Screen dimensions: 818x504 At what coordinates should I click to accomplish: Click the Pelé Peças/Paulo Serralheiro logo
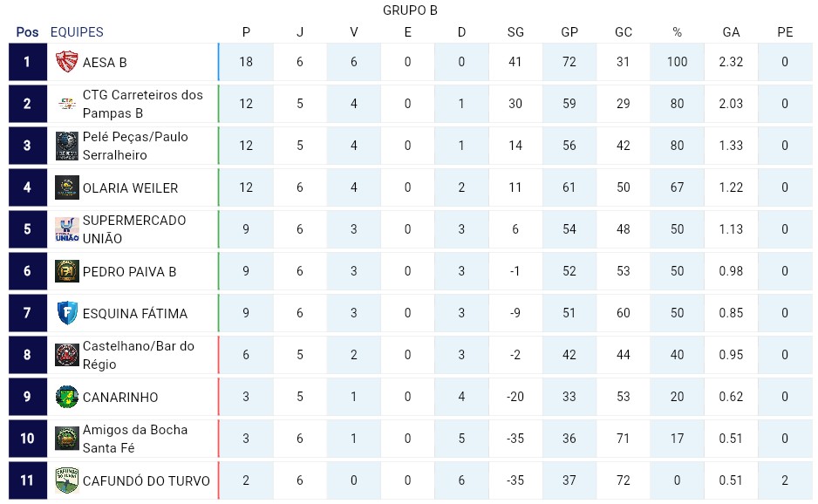(67, 146)
